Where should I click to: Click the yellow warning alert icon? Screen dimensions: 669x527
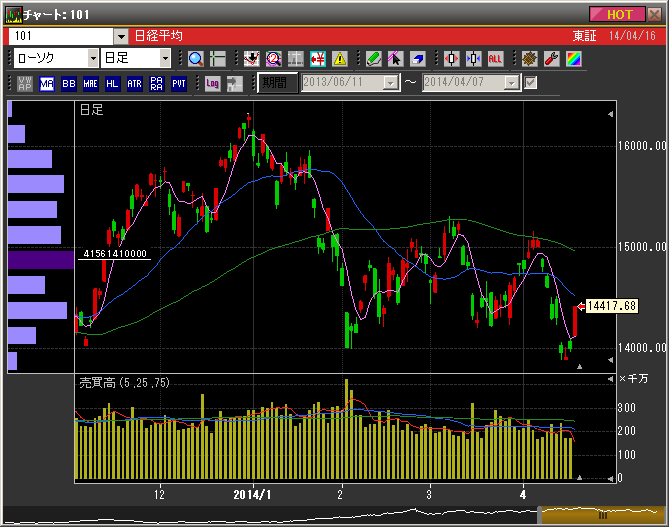[340, 59]
